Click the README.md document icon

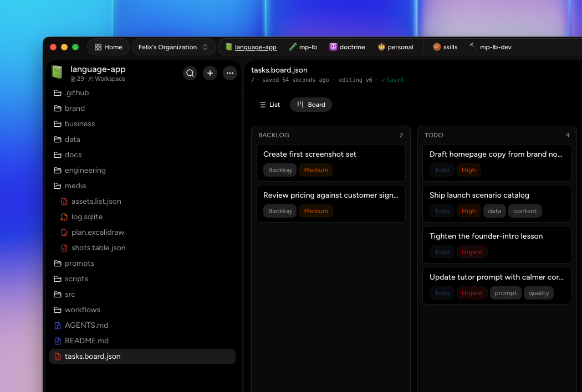58,341
